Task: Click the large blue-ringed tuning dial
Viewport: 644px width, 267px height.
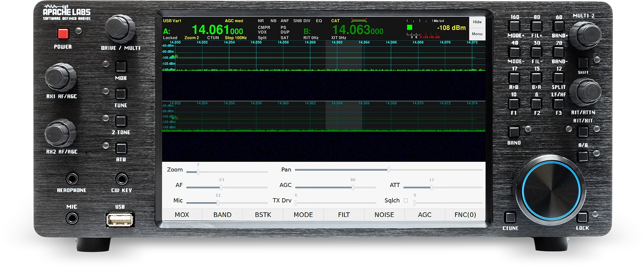Action: [x=551, y=190]
